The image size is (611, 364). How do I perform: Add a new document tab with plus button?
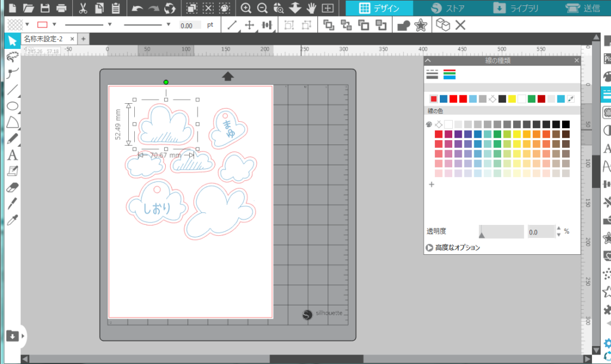[84, 39]
